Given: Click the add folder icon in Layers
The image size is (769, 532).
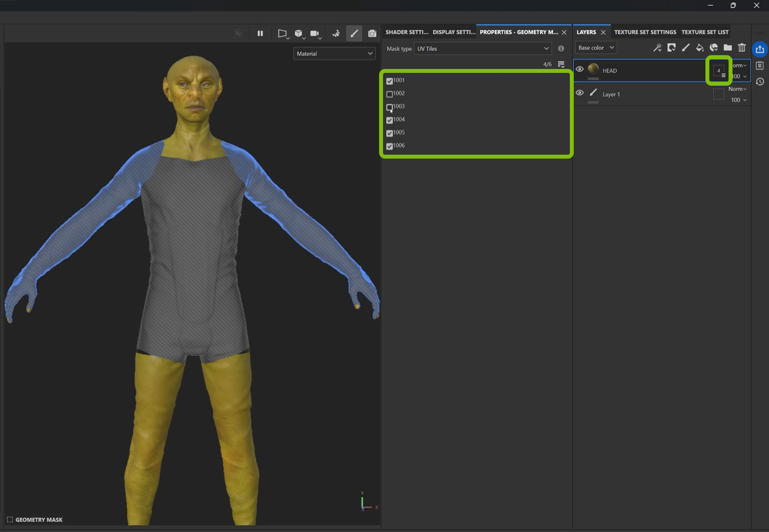Looking at the screenshot, I should pos(728,48).
